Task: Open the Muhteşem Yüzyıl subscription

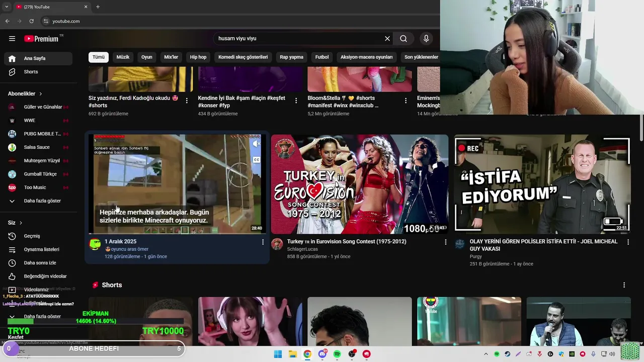Action: (38, 161)
